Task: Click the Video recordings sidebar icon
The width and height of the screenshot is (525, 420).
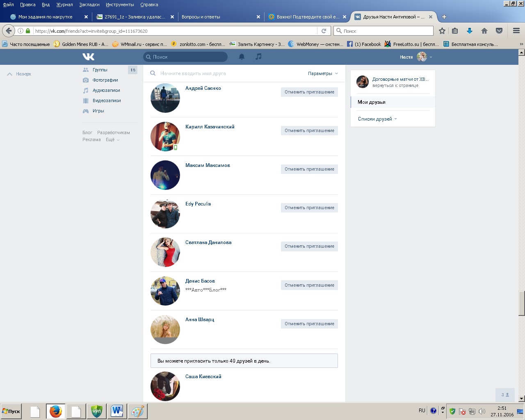Action: [x=86, y=100]
